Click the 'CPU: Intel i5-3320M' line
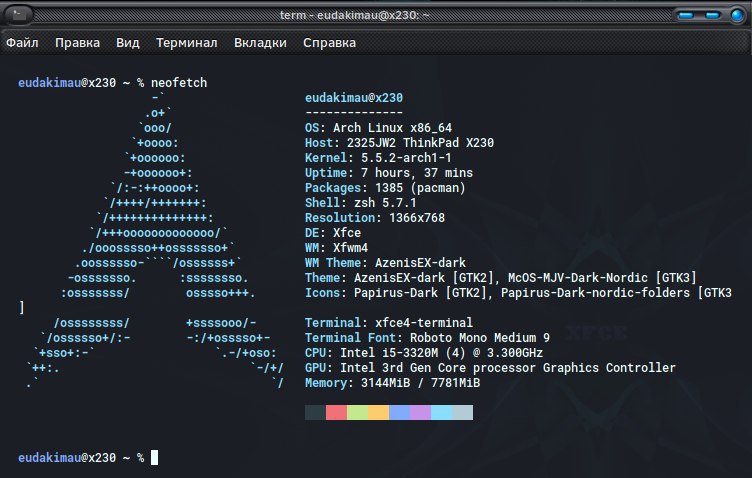 point(424,353)
